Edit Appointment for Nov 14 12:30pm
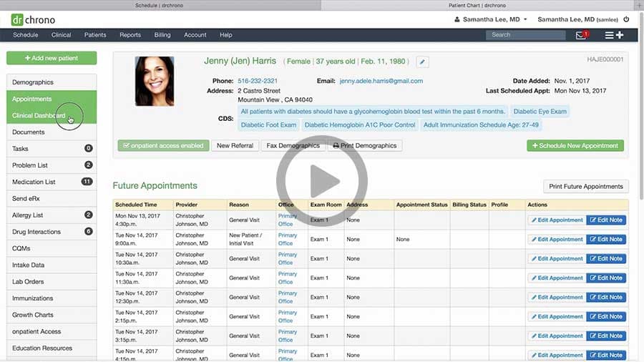 pos(557,297)
